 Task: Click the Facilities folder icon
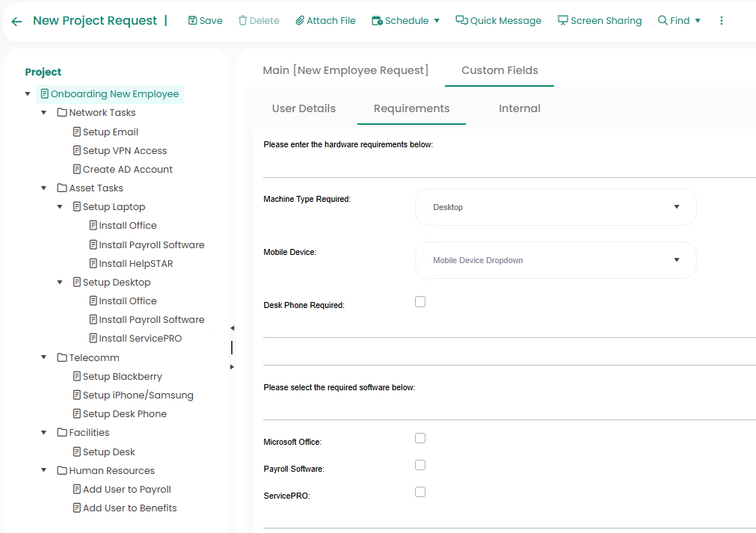point(62,432)
